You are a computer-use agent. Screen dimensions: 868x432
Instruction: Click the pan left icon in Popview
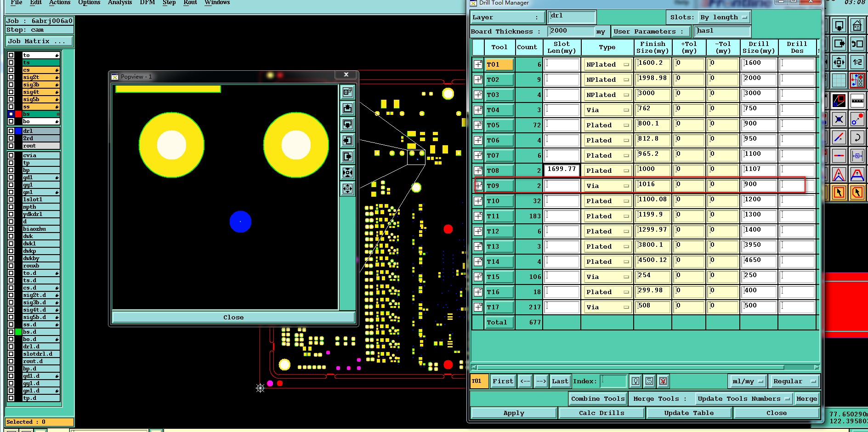click(x=348, y=140)
